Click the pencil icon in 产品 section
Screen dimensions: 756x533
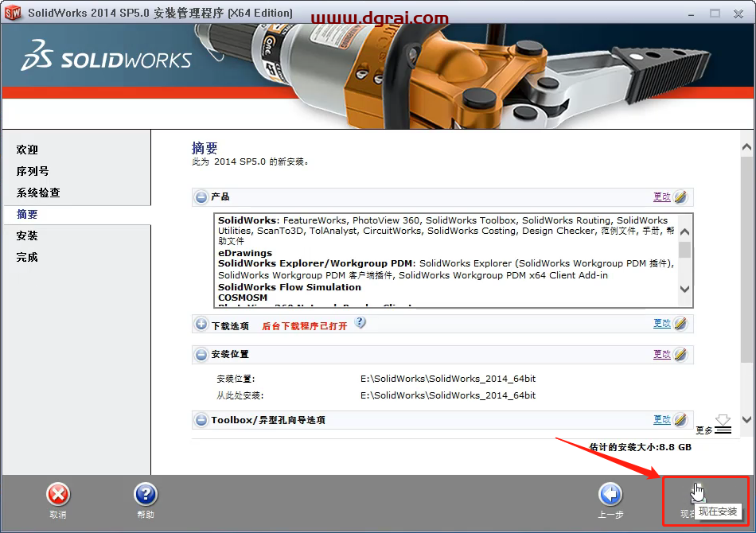tap(680, 196)
